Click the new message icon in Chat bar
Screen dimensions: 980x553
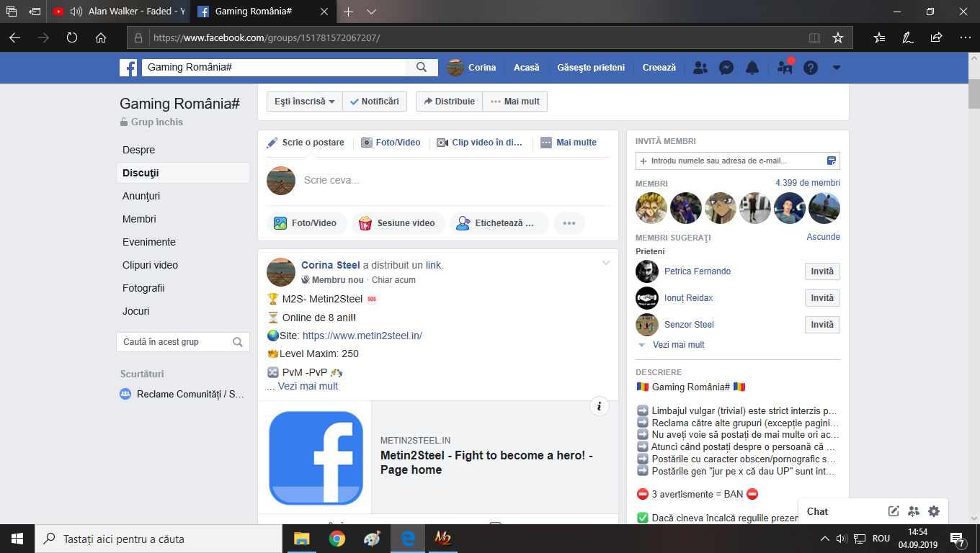click(x=894, y=511)
